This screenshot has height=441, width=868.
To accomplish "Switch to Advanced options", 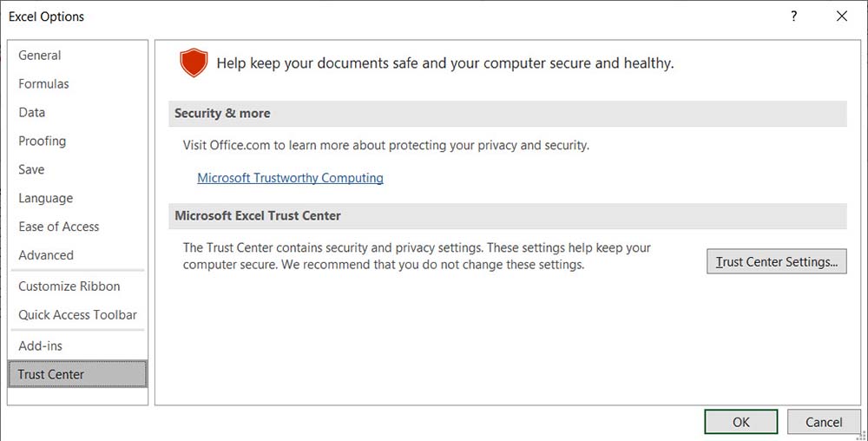I will (x=46, y=256).
